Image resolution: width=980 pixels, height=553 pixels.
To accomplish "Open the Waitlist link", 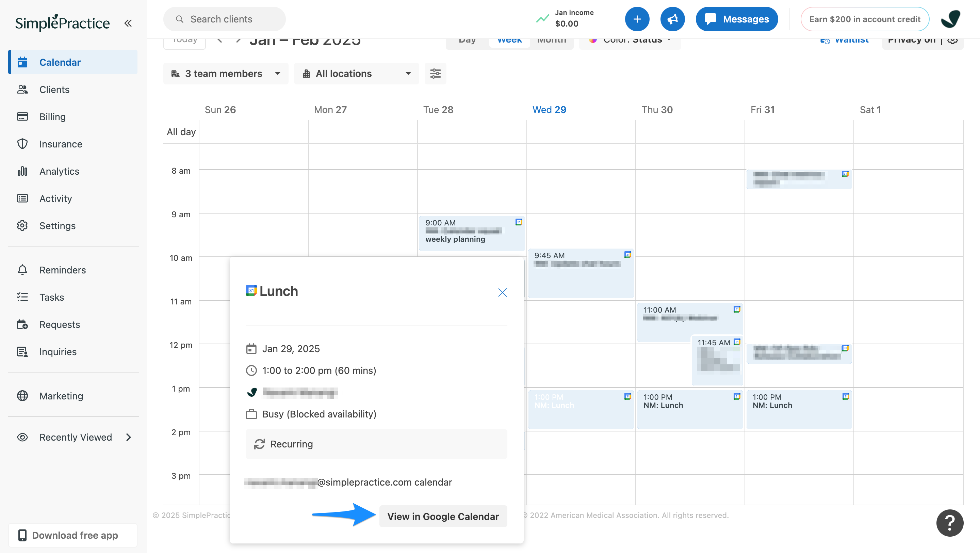I will tap(844, 40).
